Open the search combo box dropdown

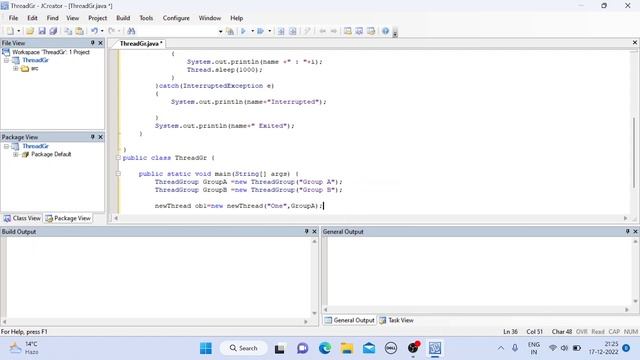click(220, 31)
